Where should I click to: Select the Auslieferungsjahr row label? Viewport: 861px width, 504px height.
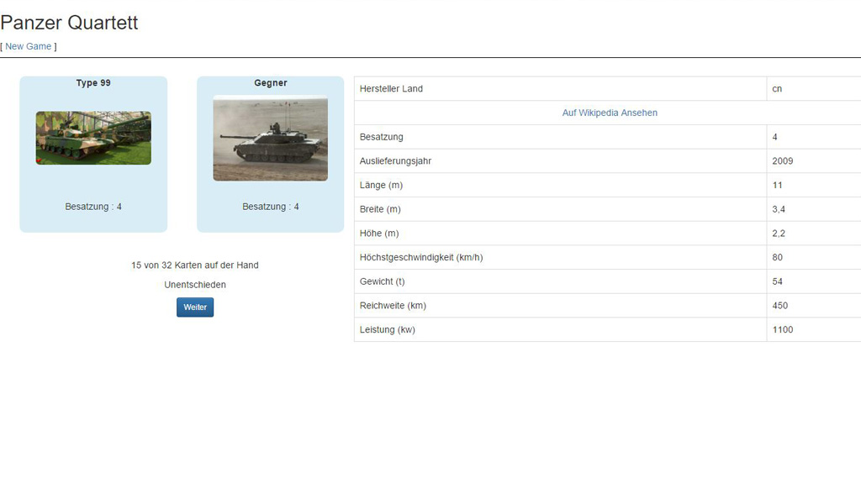(395, 161)
